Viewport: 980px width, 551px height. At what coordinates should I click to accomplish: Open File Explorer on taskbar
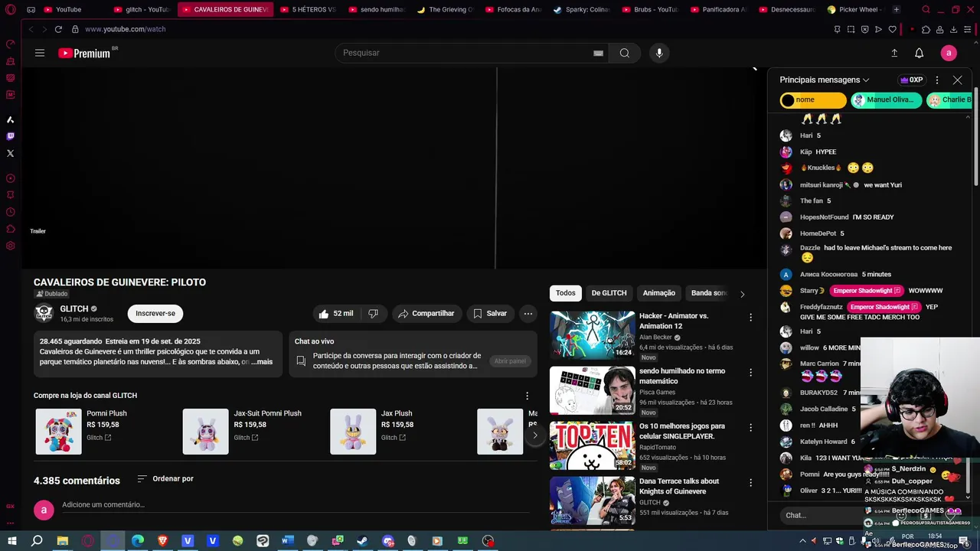point(63,541)
